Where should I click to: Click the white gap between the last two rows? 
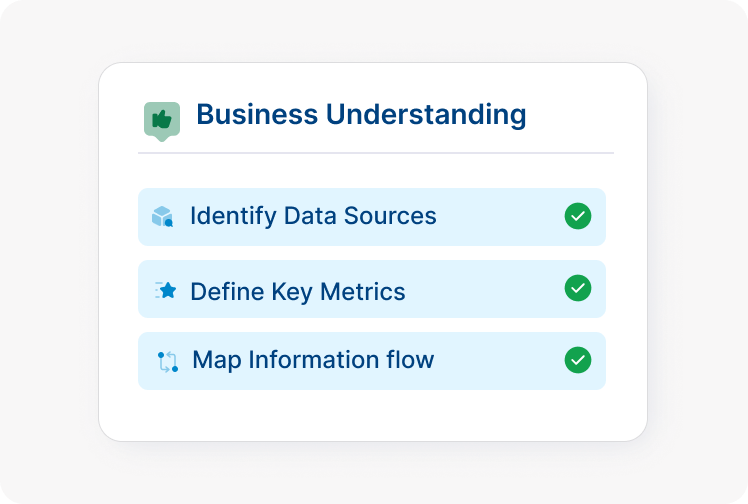pyautogui.click(x=372, y=325)
